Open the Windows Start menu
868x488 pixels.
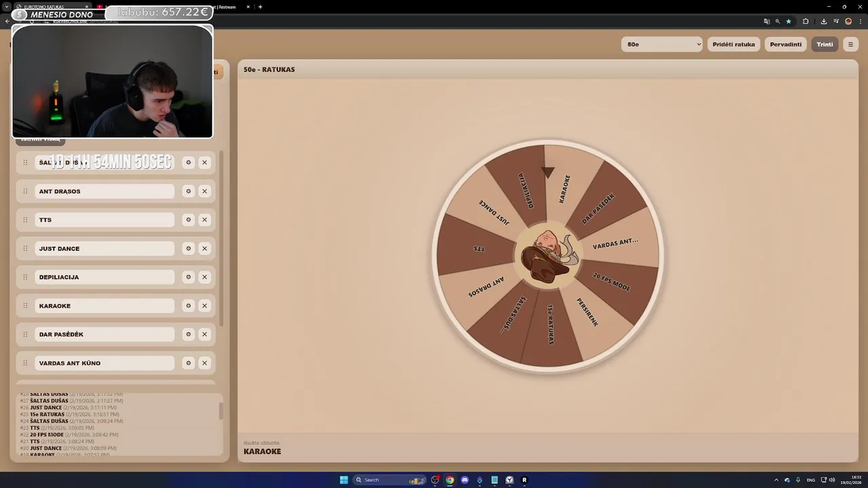(x=344, y=480)
